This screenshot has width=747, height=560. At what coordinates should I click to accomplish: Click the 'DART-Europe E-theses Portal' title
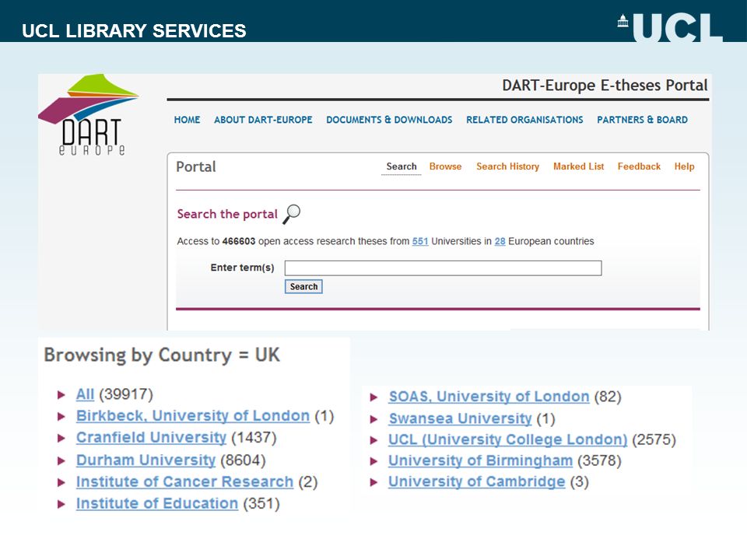click(605, 86)
